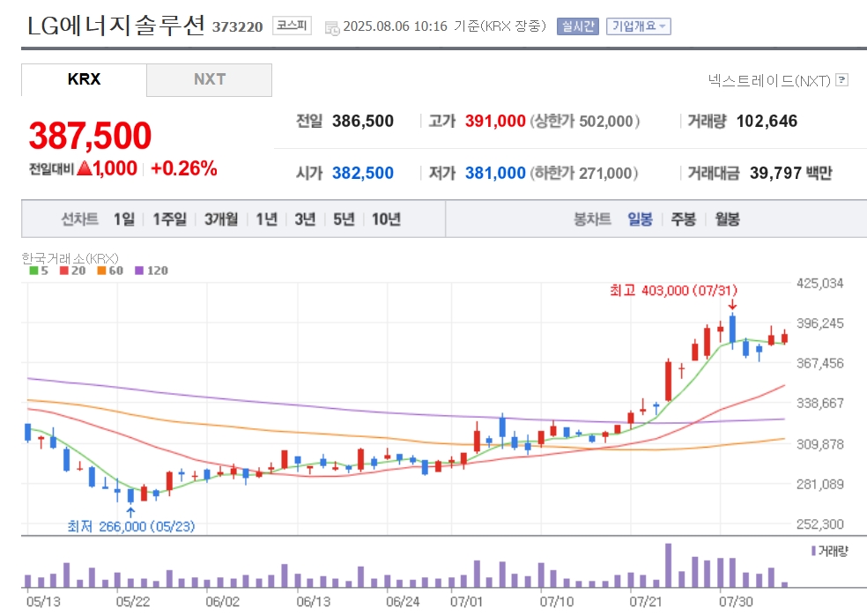
Task: Choose the 1일 line chart period
Action: 124,219
